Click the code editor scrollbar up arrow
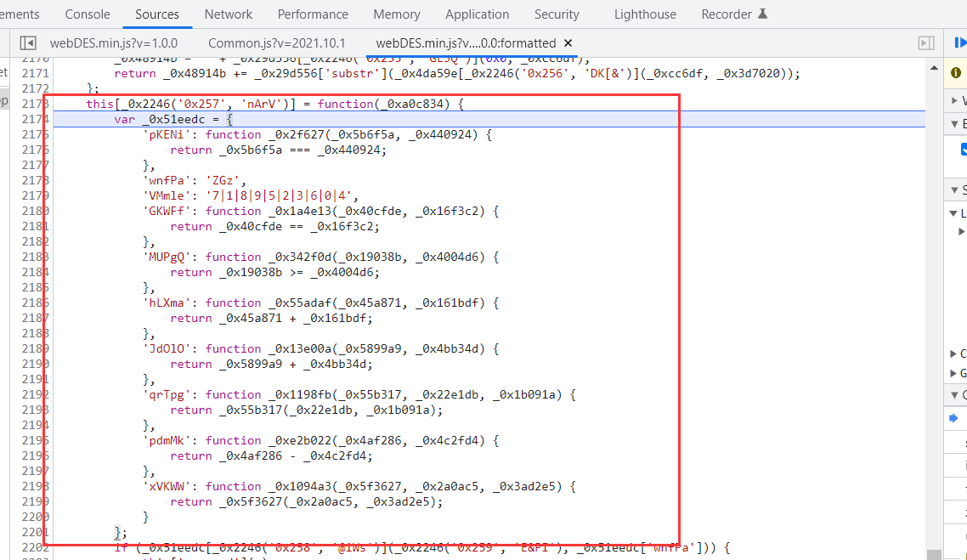The height and width of the screenshot is (560, 967). tap(934, 68)
